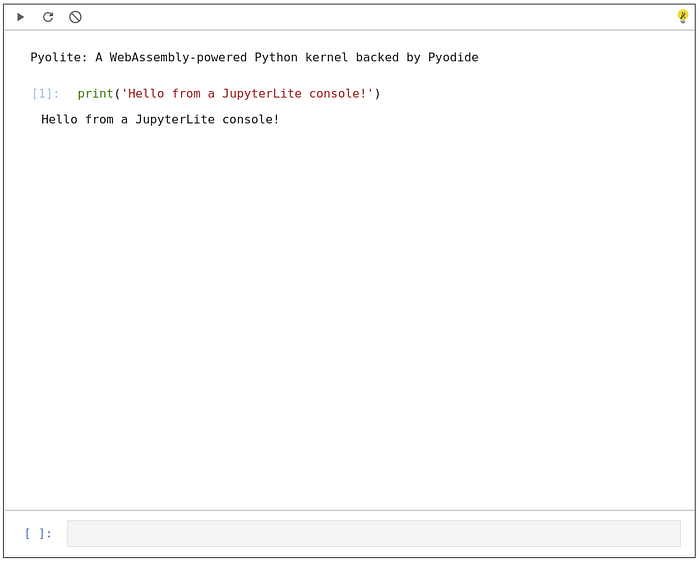
Task: Click the word kernel in the banner
Action: coord(326,57)
